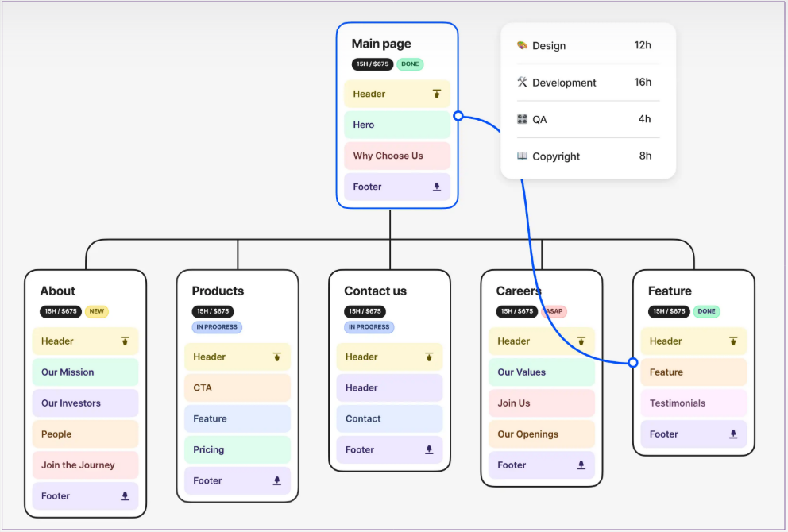
Task: Click connector handle beside Hero block
Action: [x=458, y=116]
